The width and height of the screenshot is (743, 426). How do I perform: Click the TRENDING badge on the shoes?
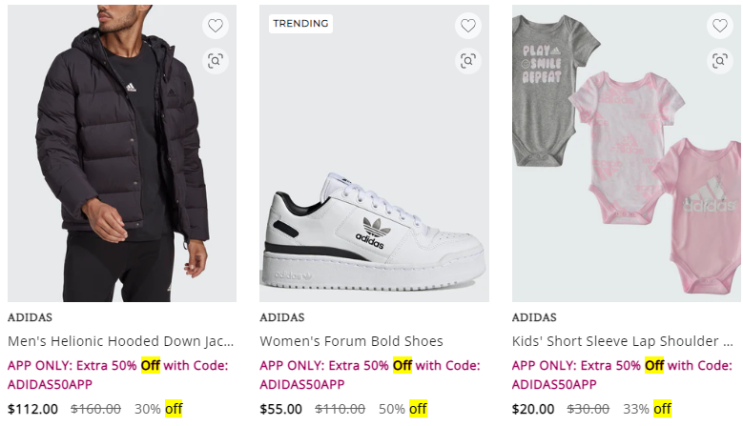coord(301,24)
